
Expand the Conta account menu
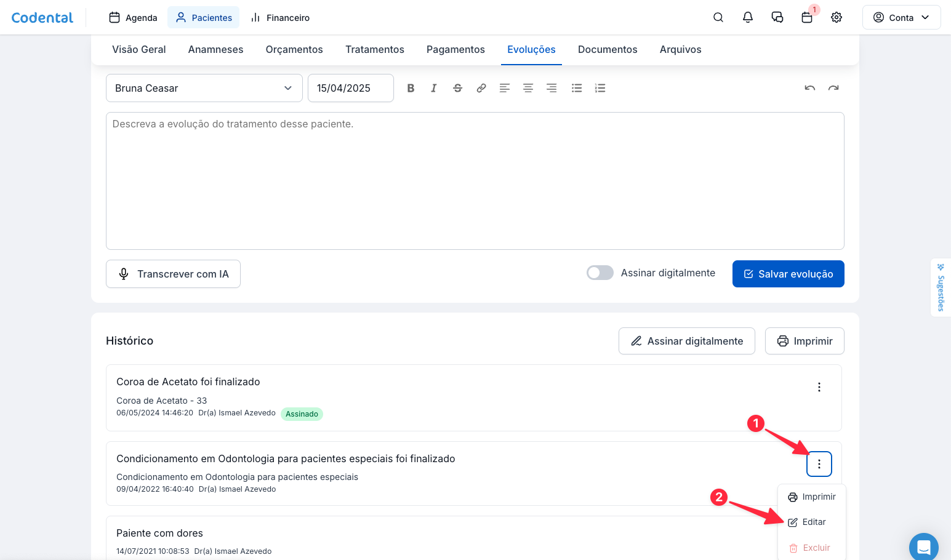click(x=901, y=17)
